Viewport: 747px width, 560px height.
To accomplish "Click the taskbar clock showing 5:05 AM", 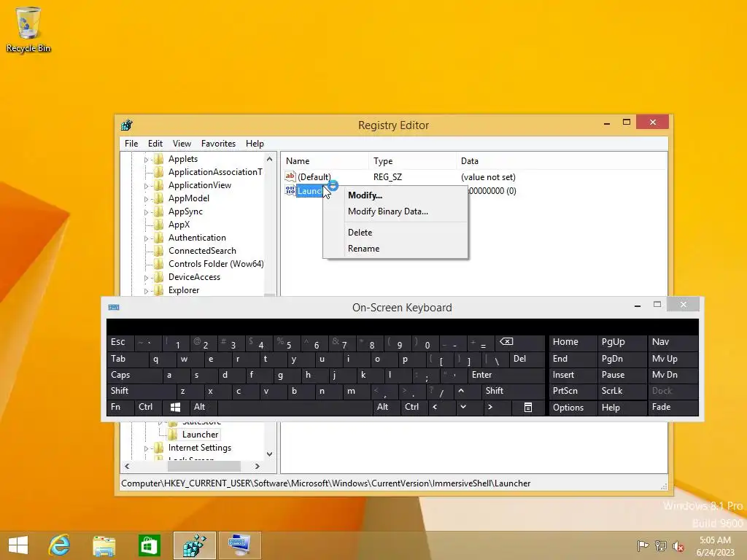I will click(715, 545).
